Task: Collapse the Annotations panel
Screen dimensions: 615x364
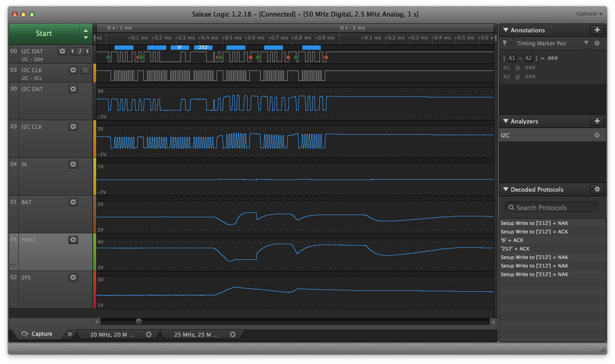Action: 506,30
